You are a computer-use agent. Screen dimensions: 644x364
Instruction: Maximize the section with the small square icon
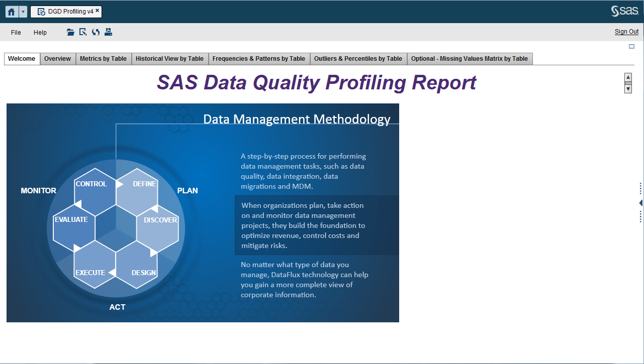631,45
